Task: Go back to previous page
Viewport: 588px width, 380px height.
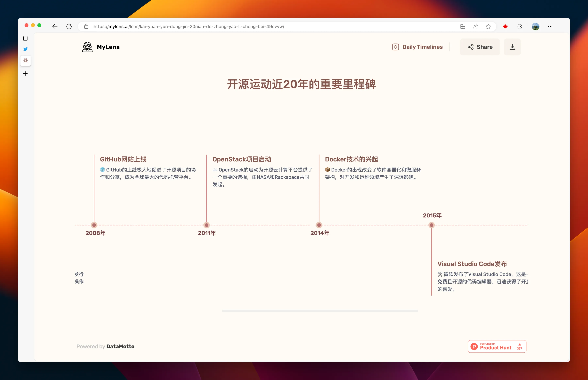Action: click(55, 26)
